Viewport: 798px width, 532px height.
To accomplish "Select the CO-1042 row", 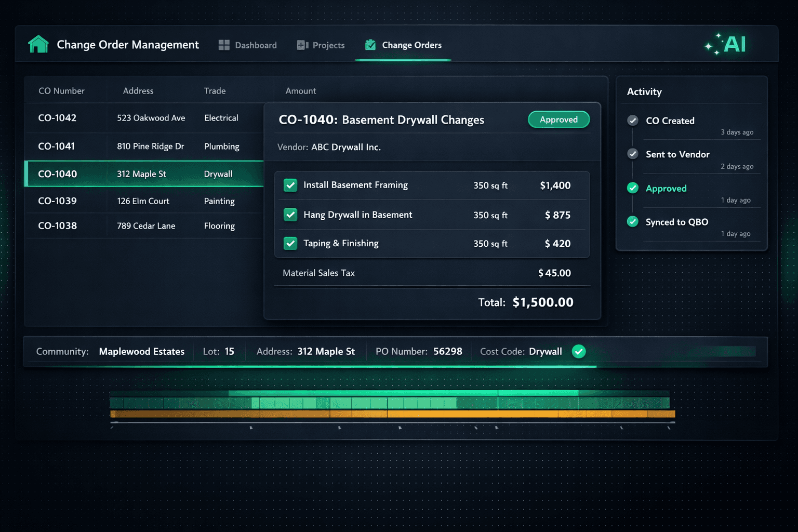I will coord(144,118).
